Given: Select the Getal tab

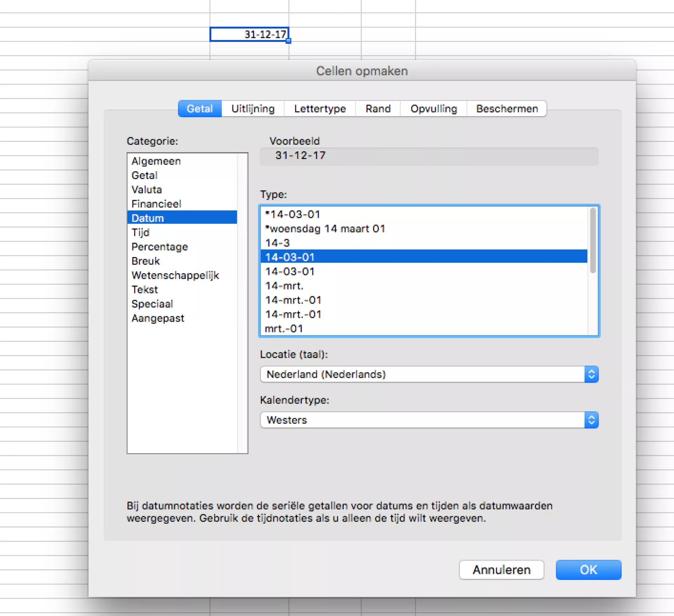Looking at the screenshot, I should (x=200, y=109).
